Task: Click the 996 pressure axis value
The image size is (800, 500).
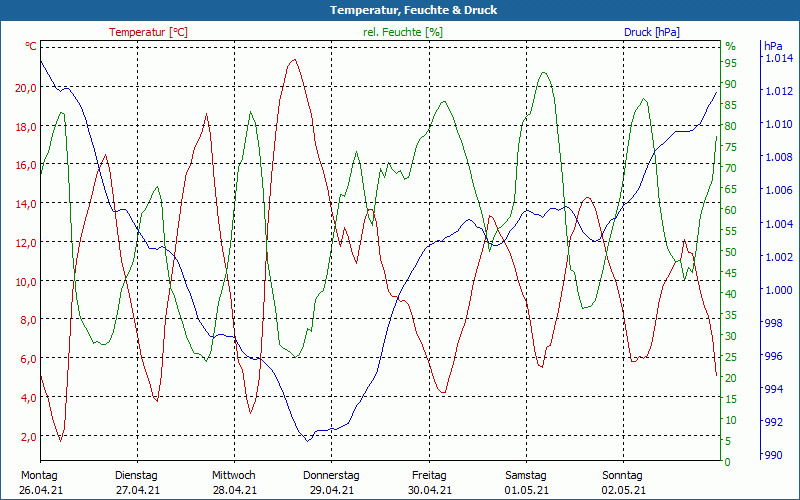Action: (x=774, y=356)
